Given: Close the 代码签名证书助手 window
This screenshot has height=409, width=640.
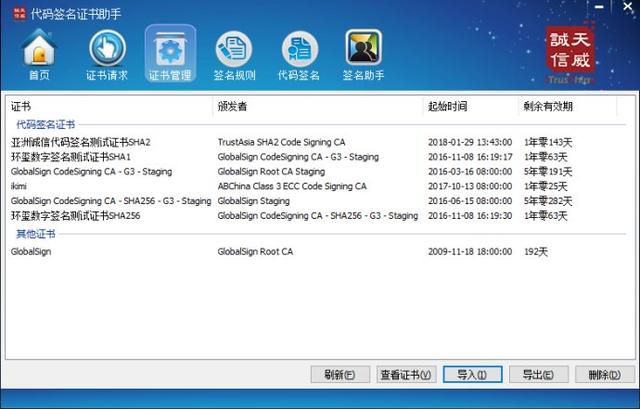Looking at the screenshot, I should [628, 7].
